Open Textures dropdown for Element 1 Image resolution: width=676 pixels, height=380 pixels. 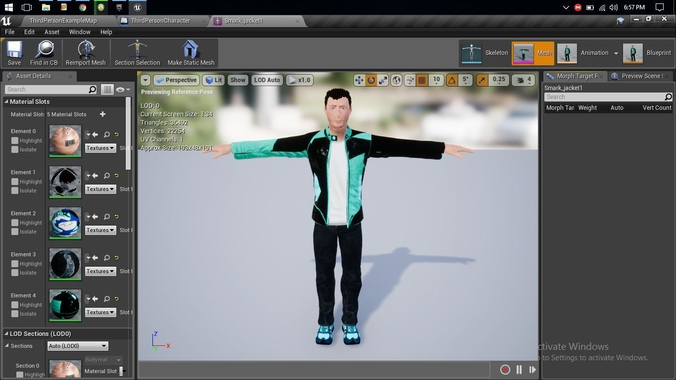100,189
